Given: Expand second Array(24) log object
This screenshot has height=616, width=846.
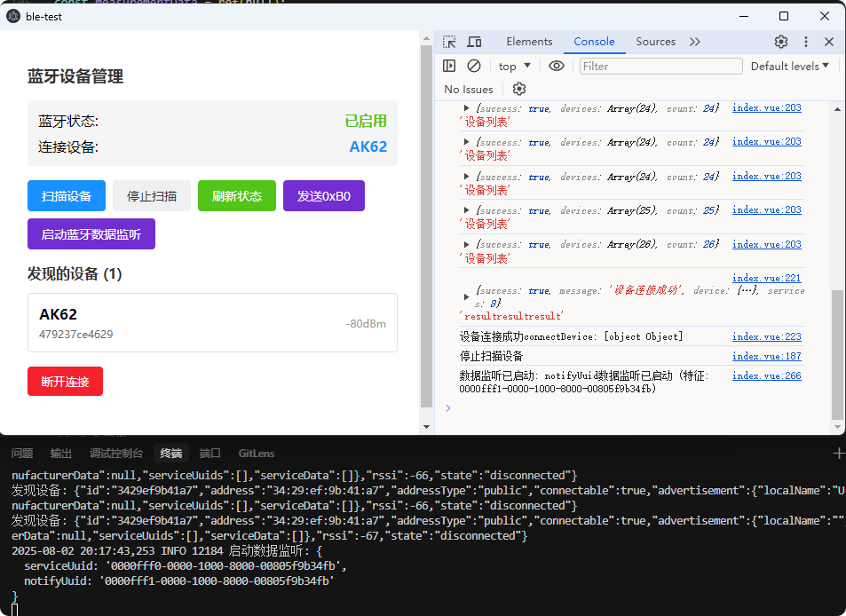Looking at the screenshot, I should click(467, 142).
